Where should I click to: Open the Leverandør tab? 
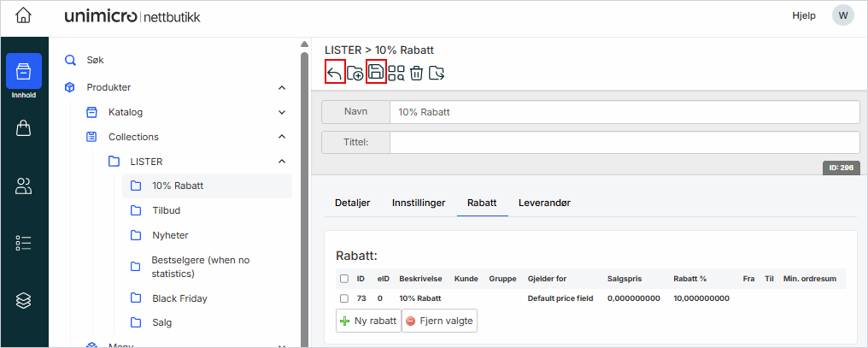544,203
